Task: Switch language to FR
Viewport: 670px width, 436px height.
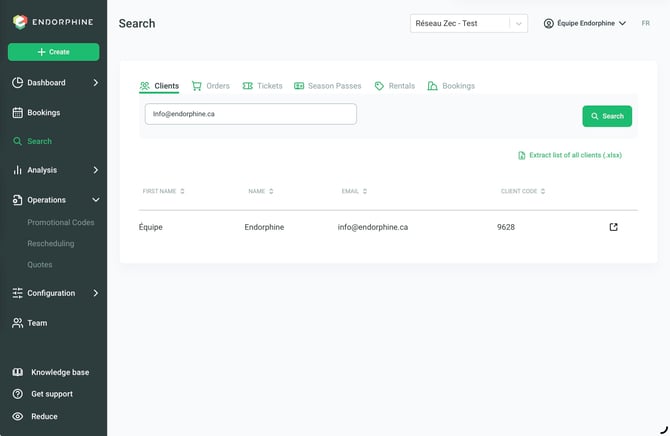Action: (x=646, y=24)
